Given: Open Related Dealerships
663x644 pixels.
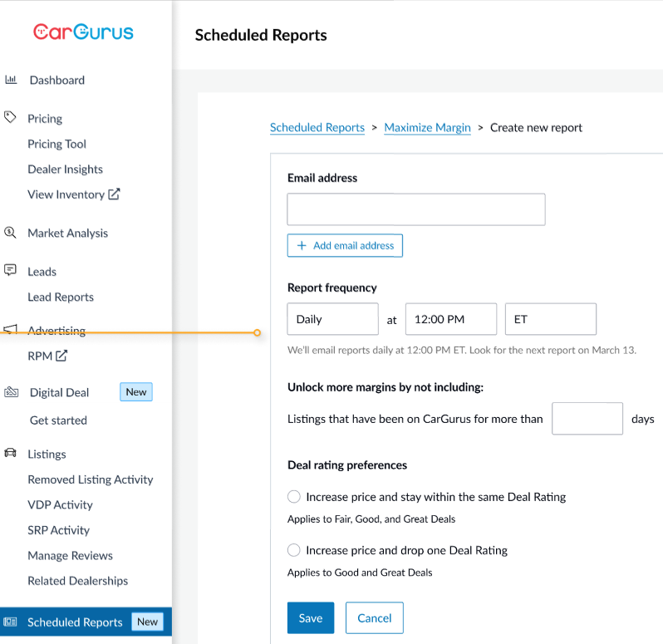Looking at the screenshot, I should (78, 581).
